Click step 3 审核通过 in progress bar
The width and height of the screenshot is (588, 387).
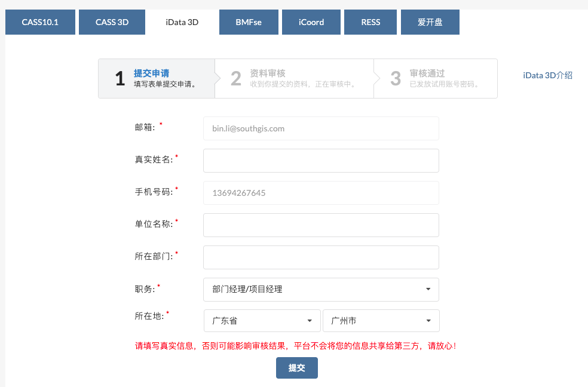(x=435, y=78)
